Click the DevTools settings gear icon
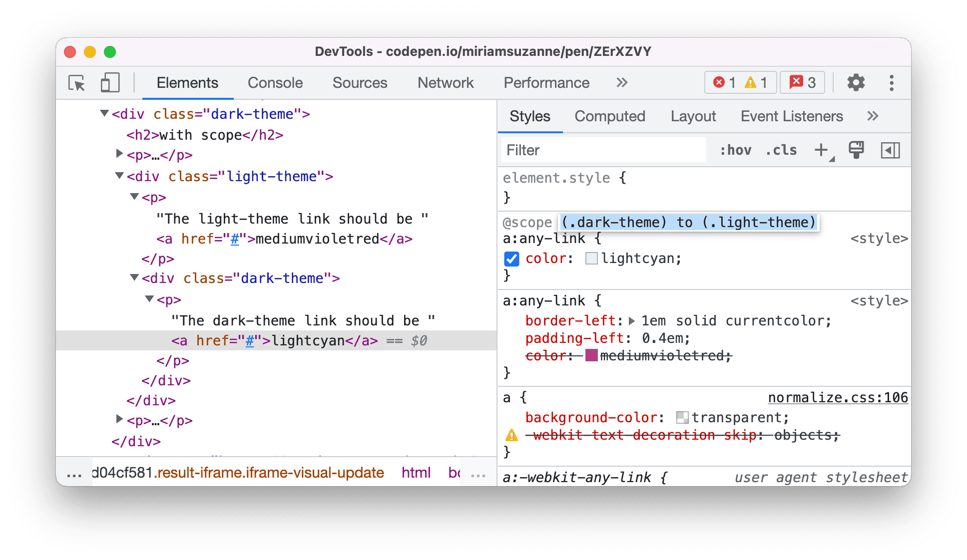 click(x=856, y=83)
